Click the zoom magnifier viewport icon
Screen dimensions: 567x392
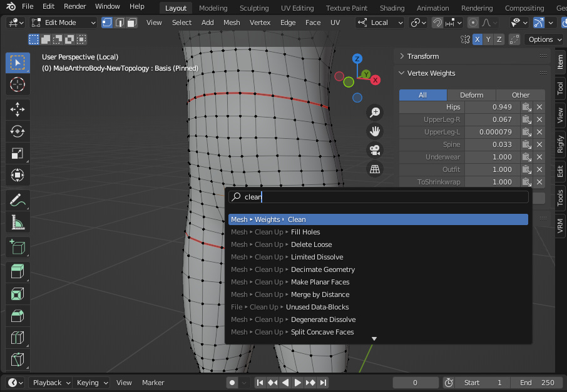coord(375,113)
